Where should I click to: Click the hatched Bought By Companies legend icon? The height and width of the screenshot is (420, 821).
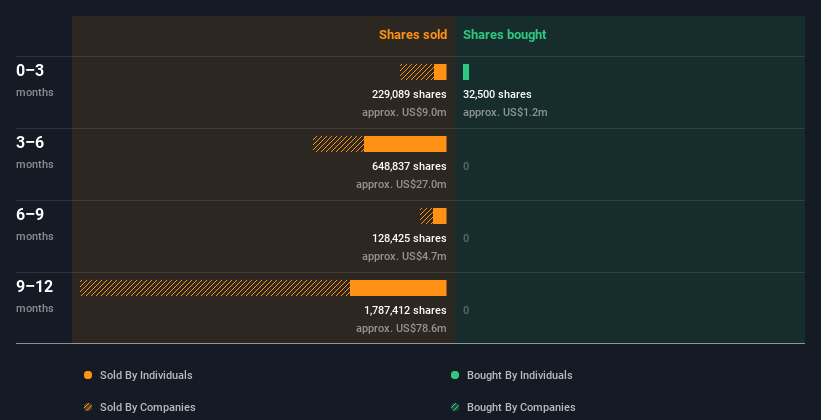pos(455,407)
